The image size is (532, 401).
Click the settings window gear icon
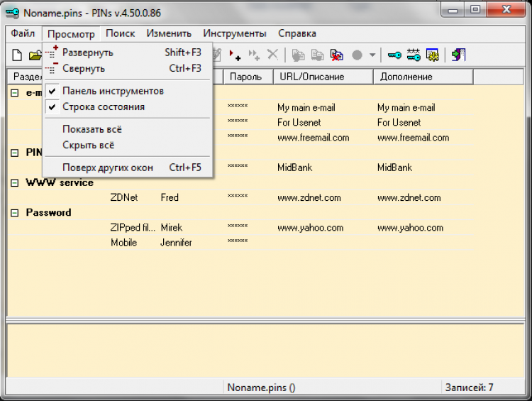433,55
